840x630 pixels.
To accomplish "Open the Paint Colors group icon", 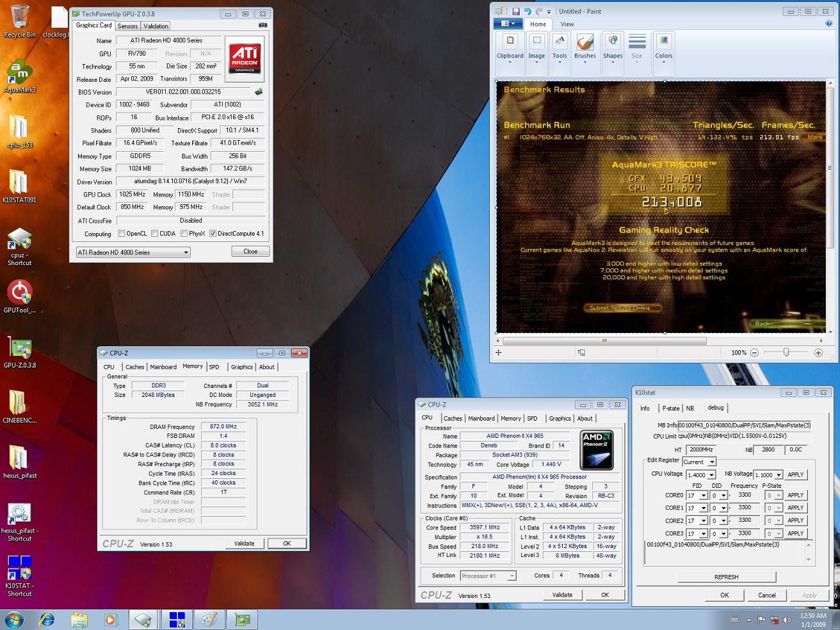I will [x=664, y=48].
